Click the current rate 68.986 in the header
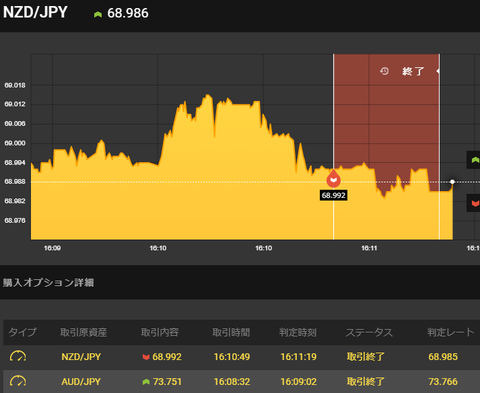Image resolution: width=480 pixels, height=393 pixels. point(128,13)
